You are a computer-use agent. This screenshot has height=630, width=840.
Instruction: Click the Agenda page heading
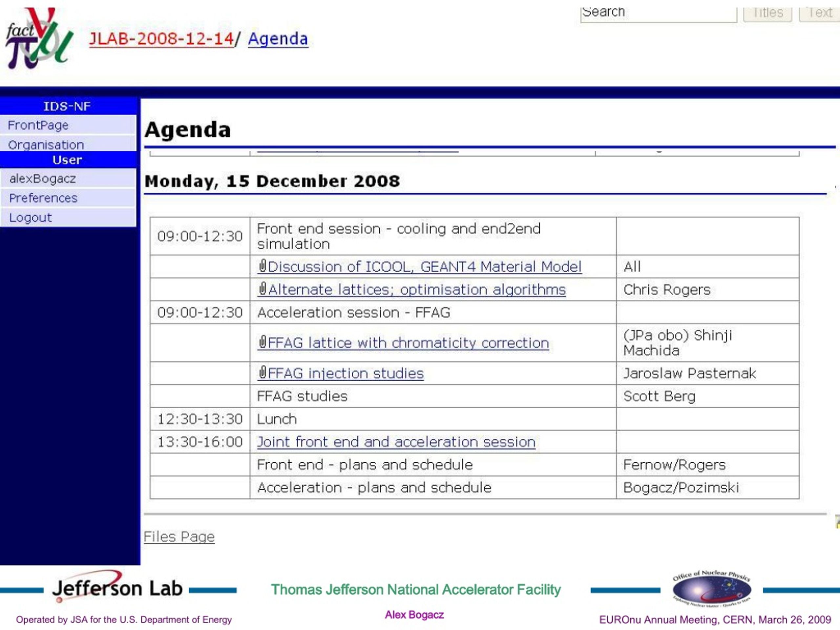[188, 130]
